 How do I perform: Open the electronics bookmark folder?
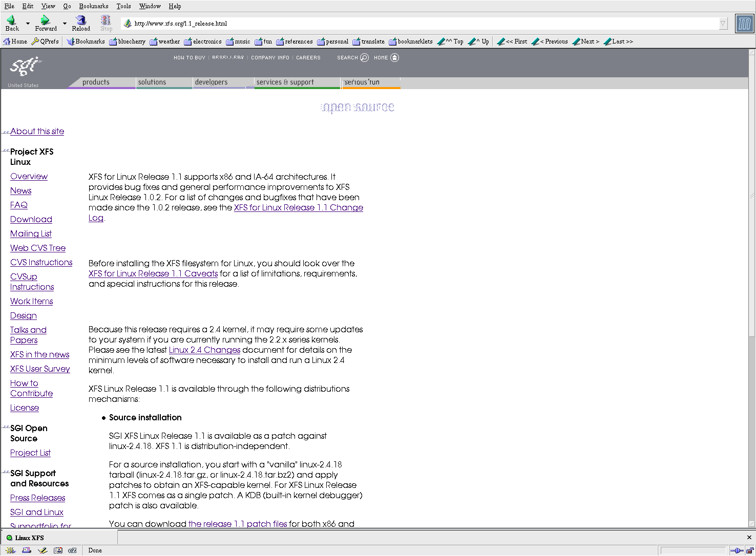(x=203, y=41)
